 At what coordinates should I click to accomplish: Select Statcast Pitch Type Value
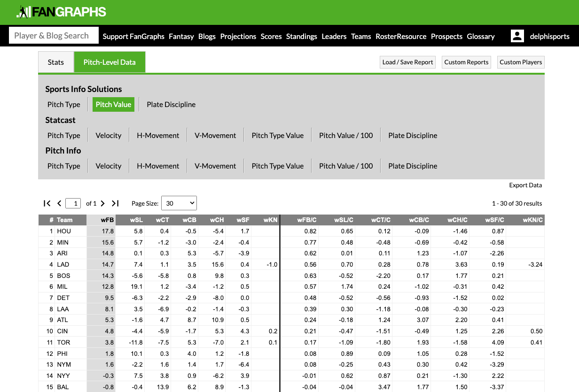278,135
